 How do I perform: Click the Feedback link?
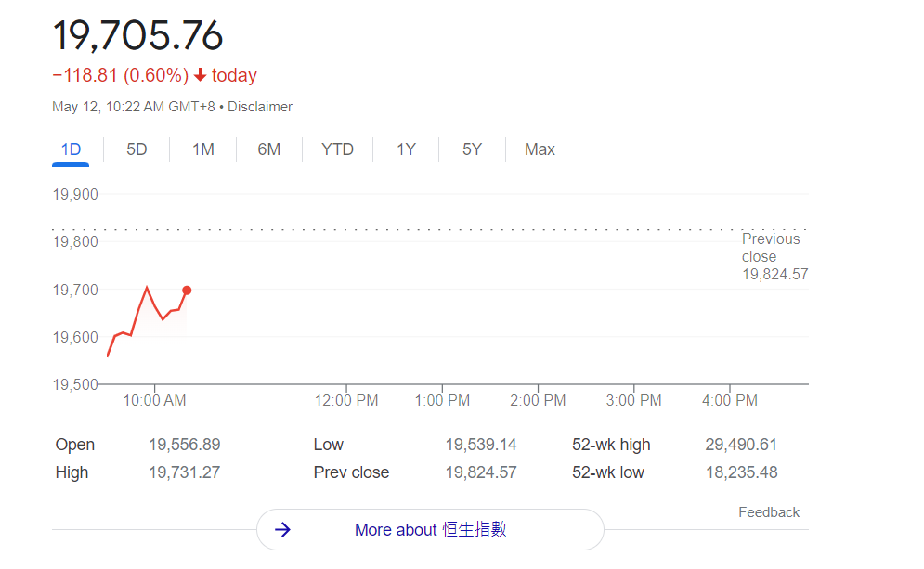(x=768, y=512)
